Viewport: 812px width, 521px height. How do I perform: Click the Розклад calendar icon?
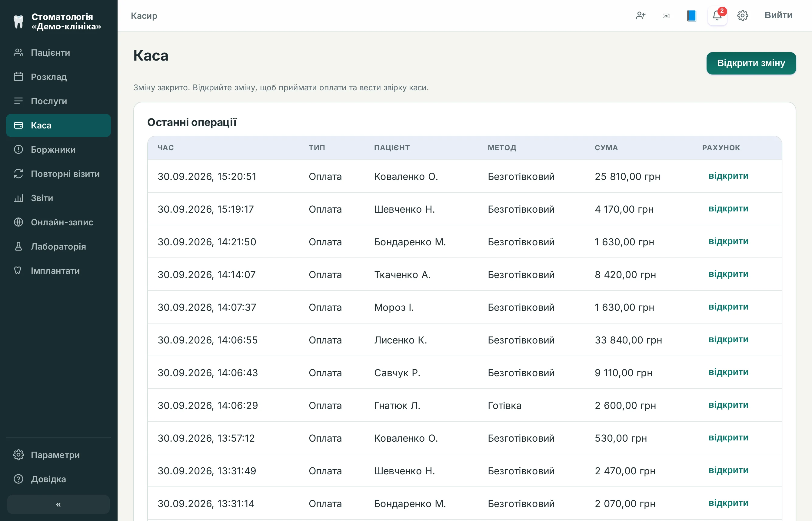click(18, 77)
